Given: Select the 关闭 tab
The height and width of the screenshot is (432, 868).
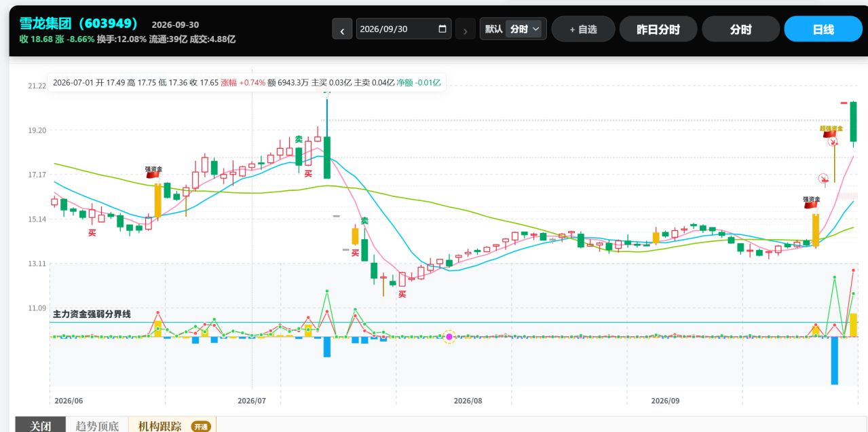Looking at the screenshot, I should [x=41, y=426].
